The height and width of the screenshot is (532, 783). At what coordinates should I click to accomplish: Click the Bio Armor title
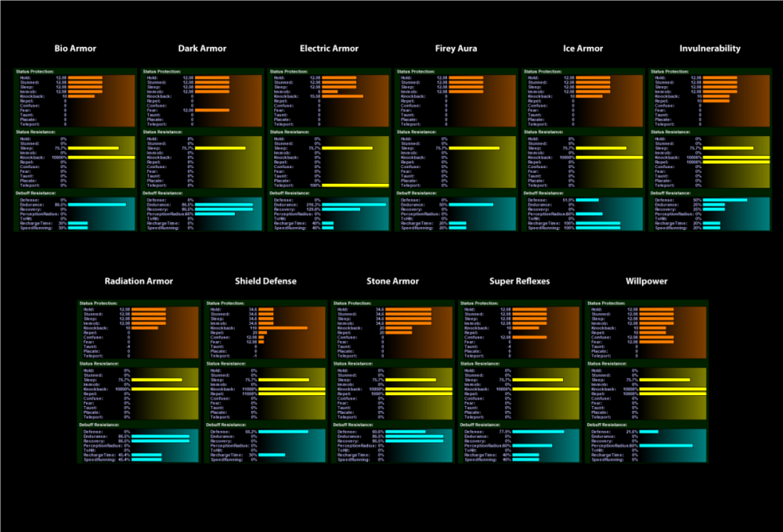point(75,49)
